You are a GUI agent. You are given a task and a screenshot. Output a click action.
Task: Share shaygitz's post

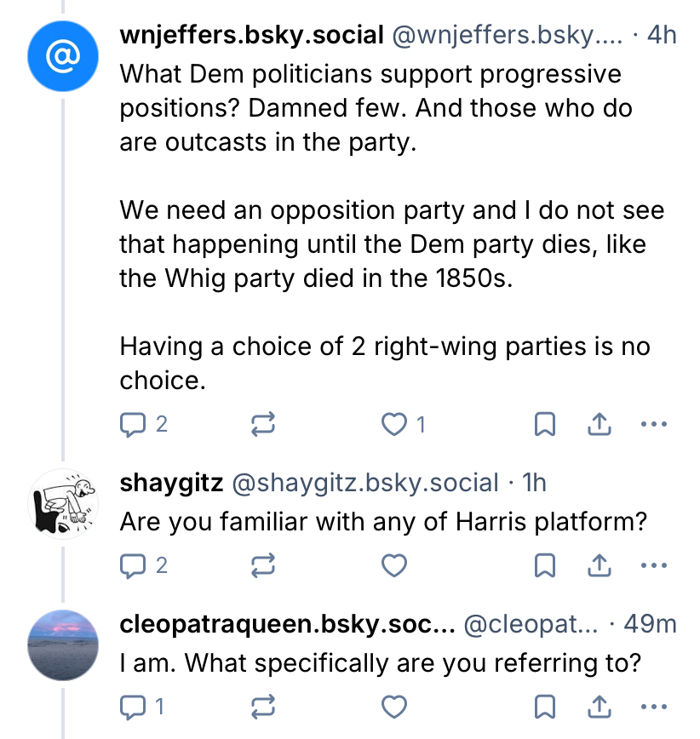coord(600,564)
